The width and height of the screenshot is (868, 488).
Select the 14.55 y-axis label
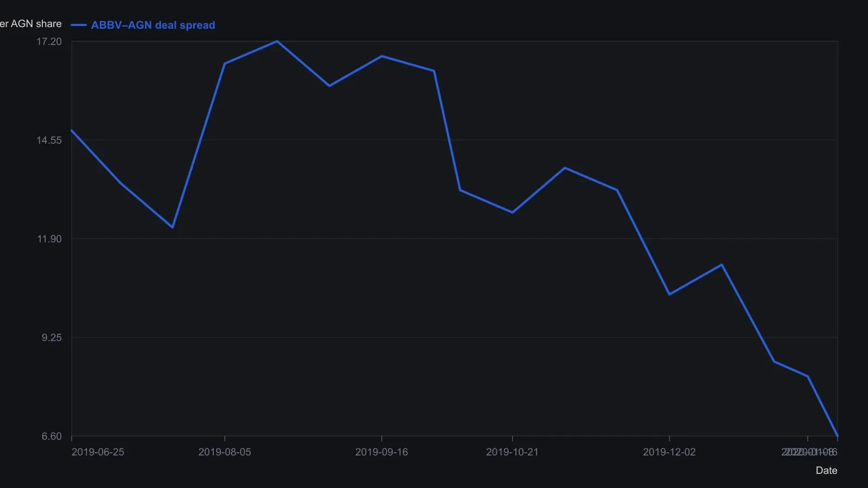coord(49,140)
